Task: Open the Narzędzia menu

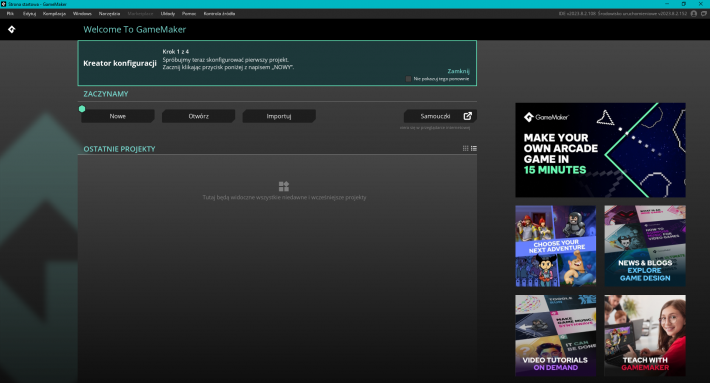Action: coord(110,14)
